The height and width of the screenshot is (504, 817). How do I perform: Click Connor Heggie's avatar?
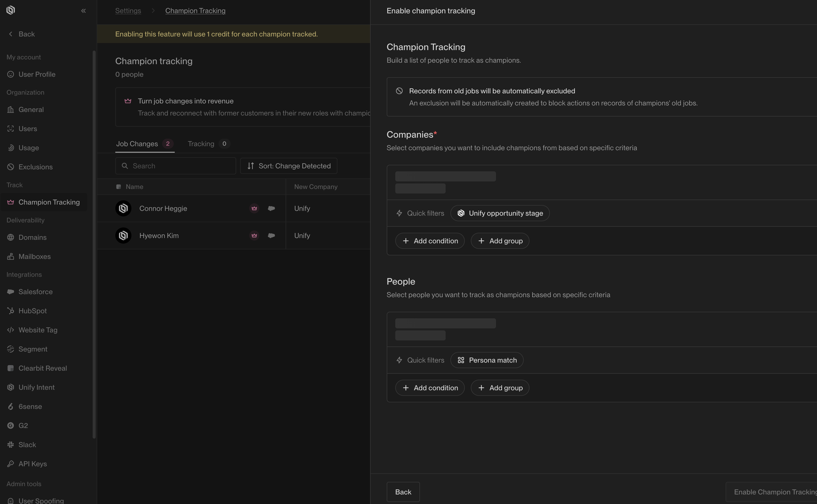[123, 208]
